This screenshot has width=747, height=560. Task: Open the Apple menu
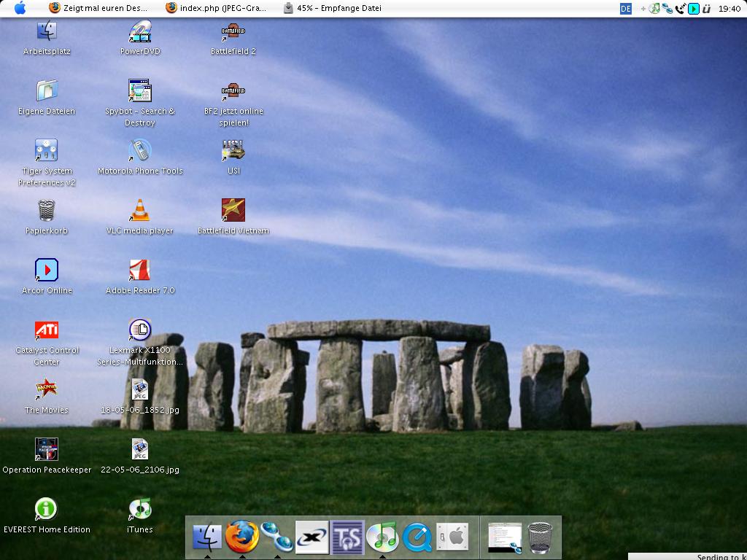pos(20,7)
